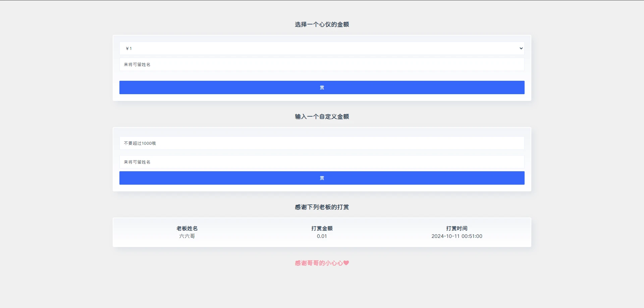Click the 0.01 tip amount value
The image size is (644, 308).
322,236
